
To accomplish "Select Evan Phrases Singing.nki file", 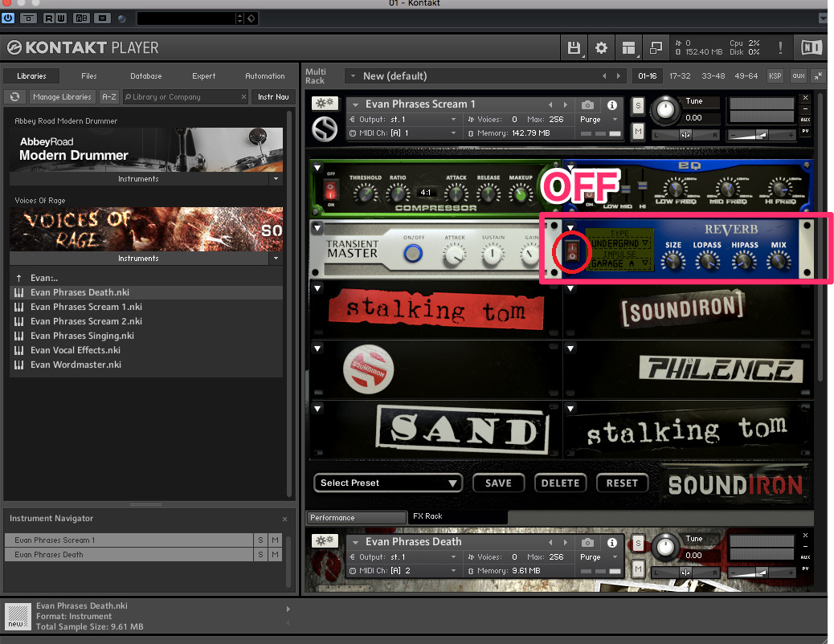I will point(82,336).
